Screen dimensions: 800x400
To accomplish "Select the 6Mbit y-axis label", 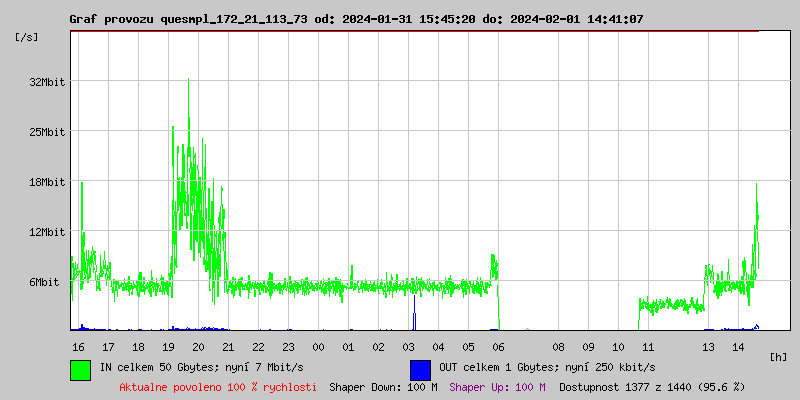I will 44,282.
